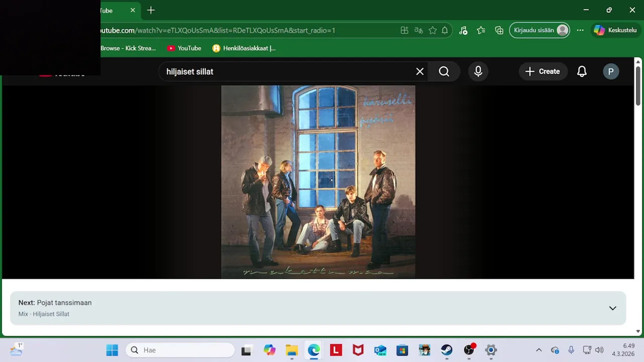Open the clock showing 6.49 4.3.2026

tap(624, 350)
